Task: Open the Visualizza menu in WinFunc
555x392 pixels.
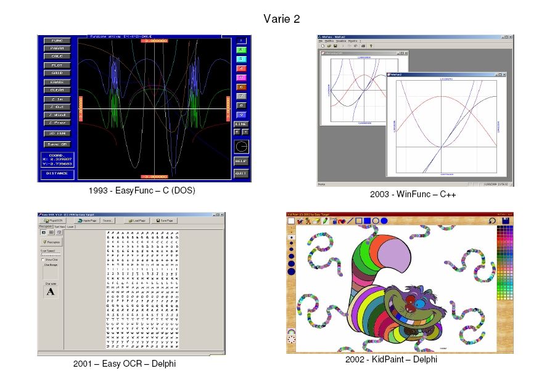Action: tap(341, 41)
